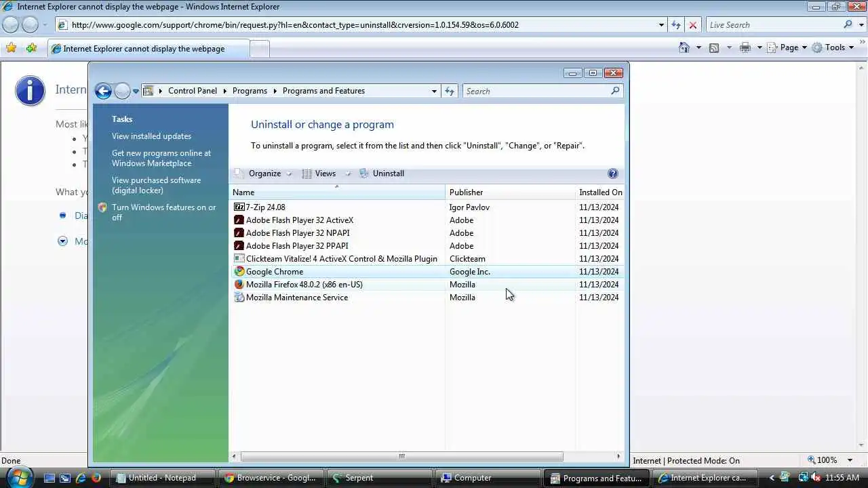Click the volume icon in the system tray
The width and height of the screenshot is (868, 488).
(816, 477)
